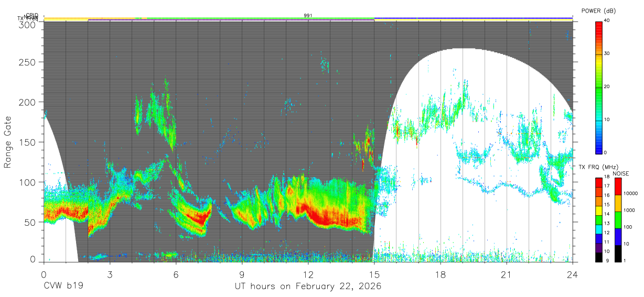Image resolution: width=644 pixels, height=297 pixels.
Task: Click the 300 tick on Range Gate axis
Action: pos(28,25)
